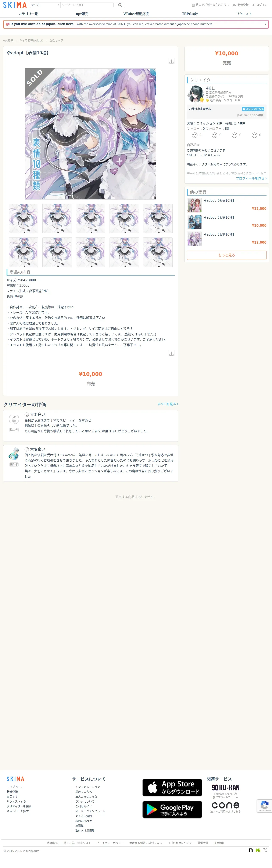Click the magnifier search button

(x=120, y=5)
